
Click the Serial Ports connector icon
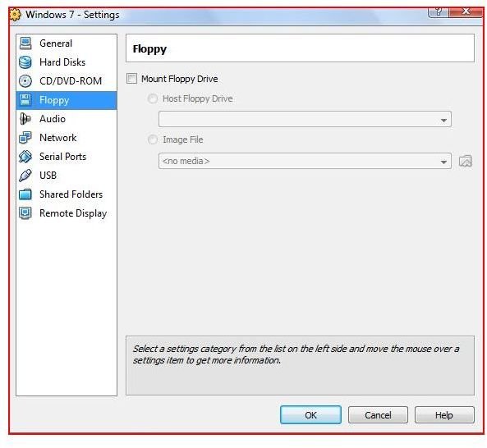(x=25, y=157)
